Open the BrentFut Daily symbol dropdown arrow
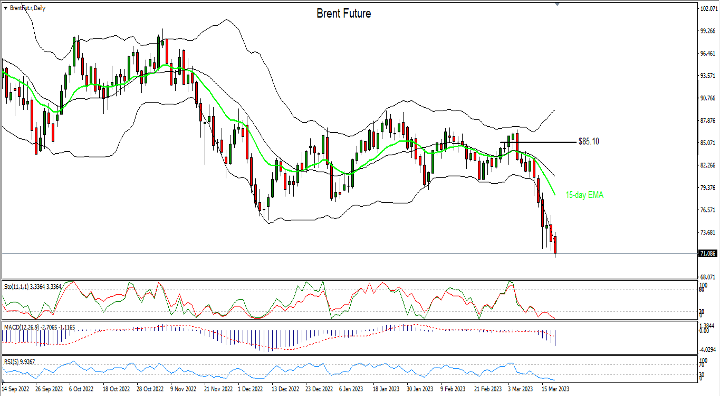 pos(5,8)
